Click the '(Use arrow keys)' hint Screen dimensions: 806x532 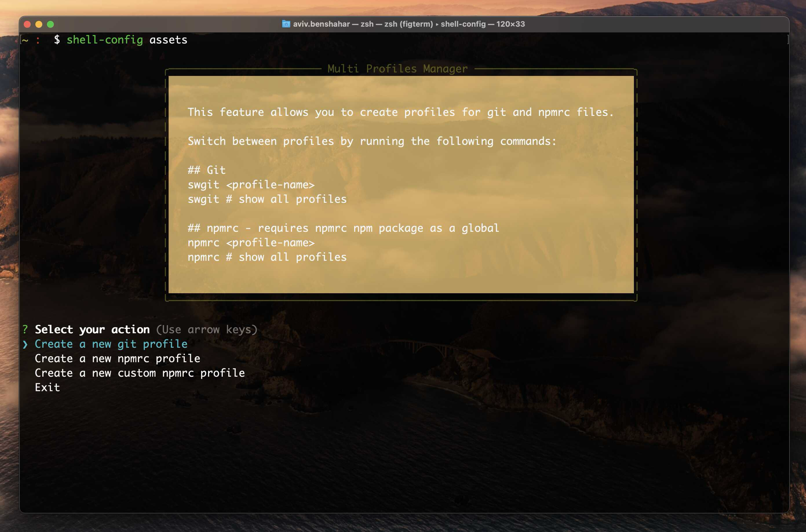point(207,329)
